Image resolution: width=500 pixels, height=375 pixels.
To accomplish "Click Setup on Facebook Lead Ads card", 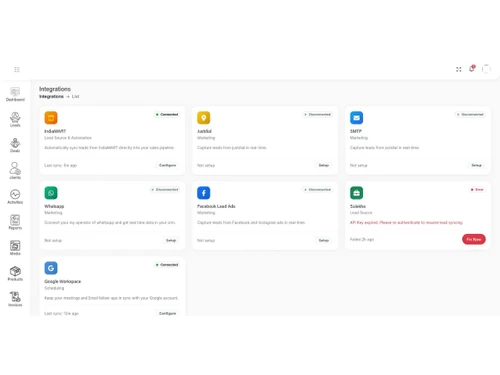I will (x=324, y=240).
